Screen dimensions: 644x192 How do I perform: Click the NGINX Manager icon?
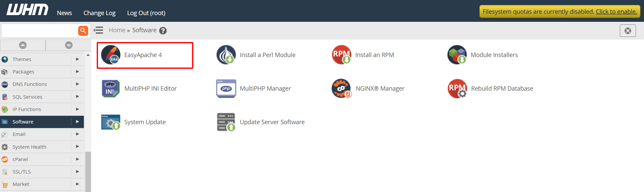point(342,88)
